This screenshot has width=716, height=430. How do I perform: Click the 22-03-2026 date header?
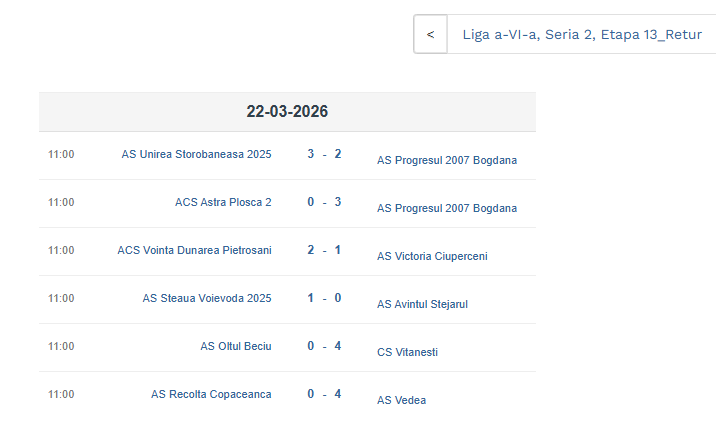click(287, 111)
